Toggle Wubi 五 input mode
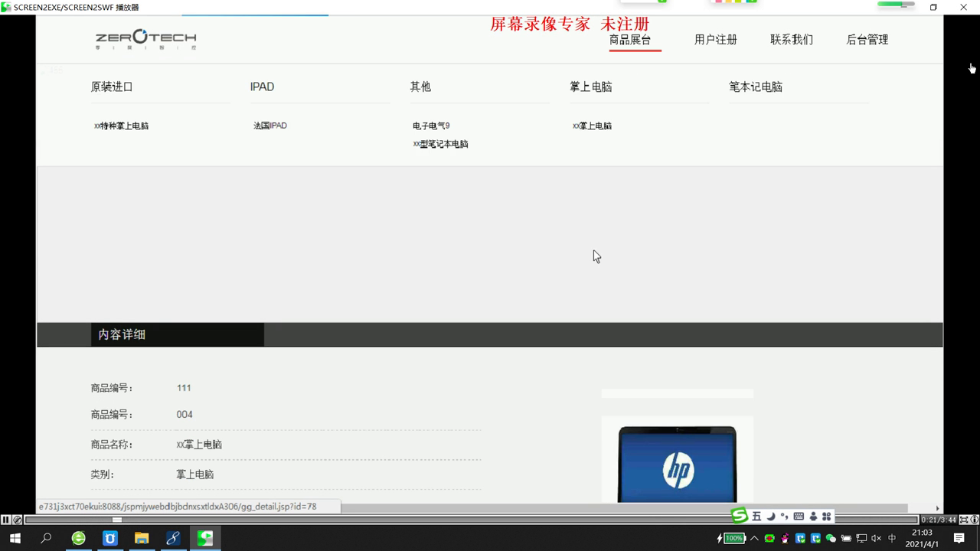 pyautogui.click(x=756, y=517)
